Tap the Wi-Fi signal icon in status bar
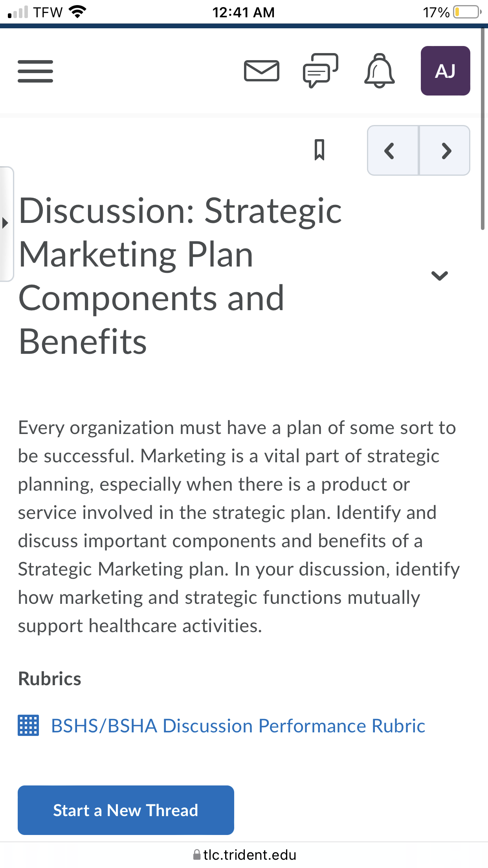The image size is (488, 868). [77, 12]
